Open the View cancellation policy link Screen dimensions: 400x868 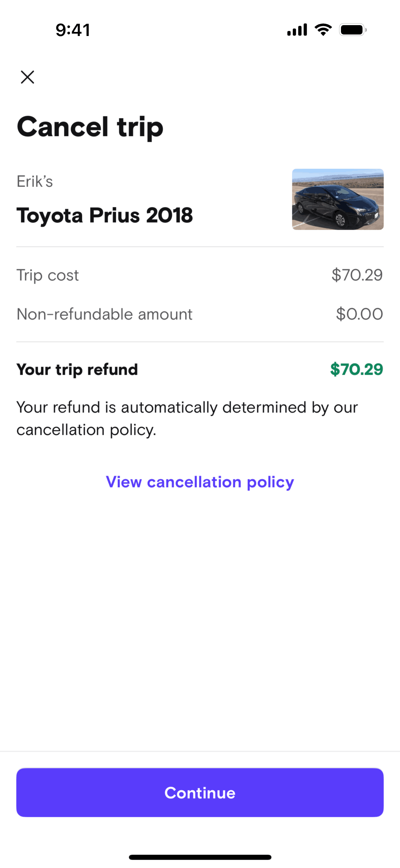click(200, 482)
